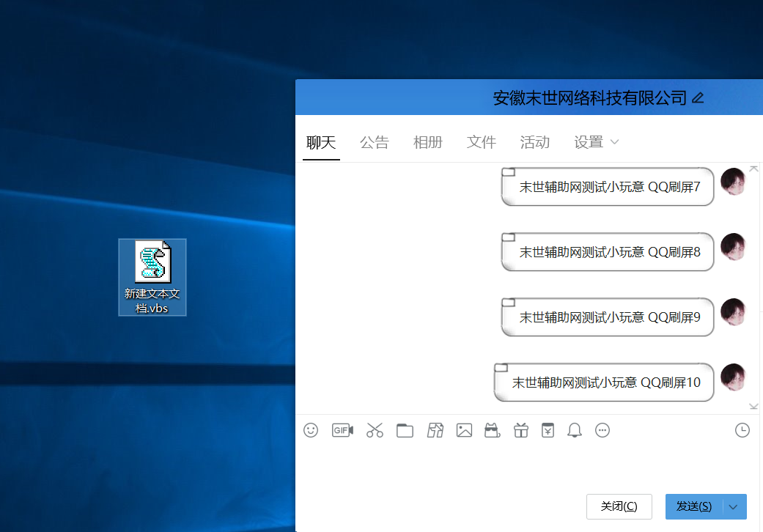Click the chat scrollbar up arrow
763x532 pixels.
(753, 169)
